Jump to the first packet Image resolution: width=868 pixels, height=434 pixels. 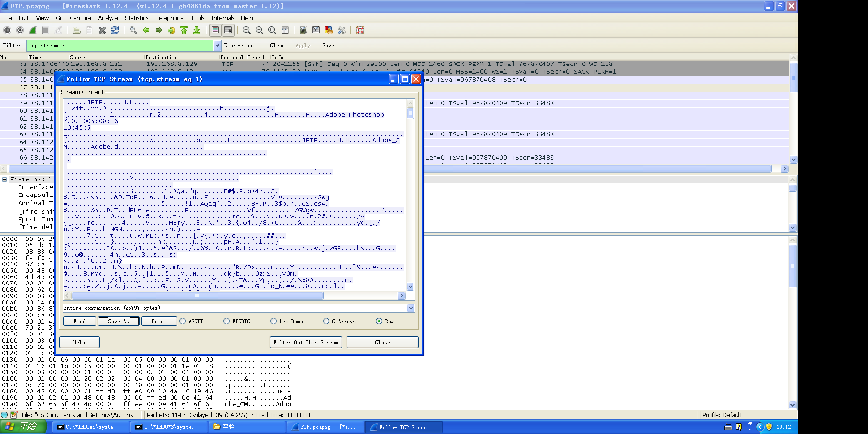coord(184,30)
